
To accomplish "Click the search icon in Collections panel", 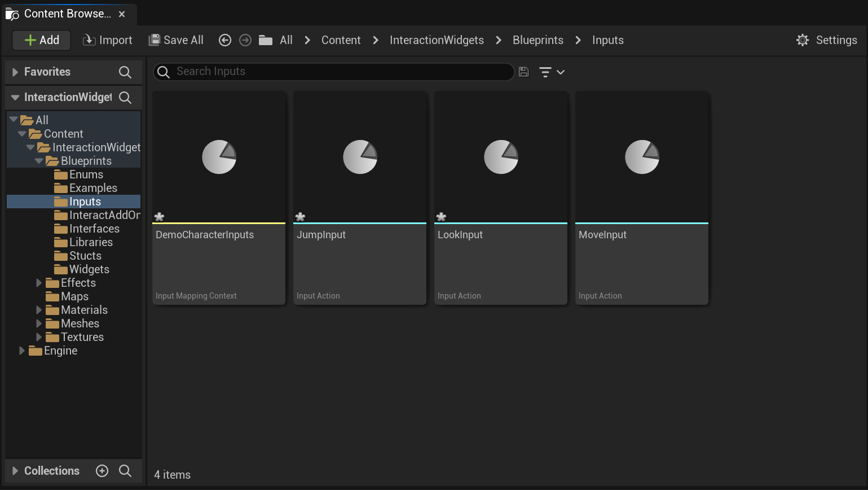I will point(125,471).
